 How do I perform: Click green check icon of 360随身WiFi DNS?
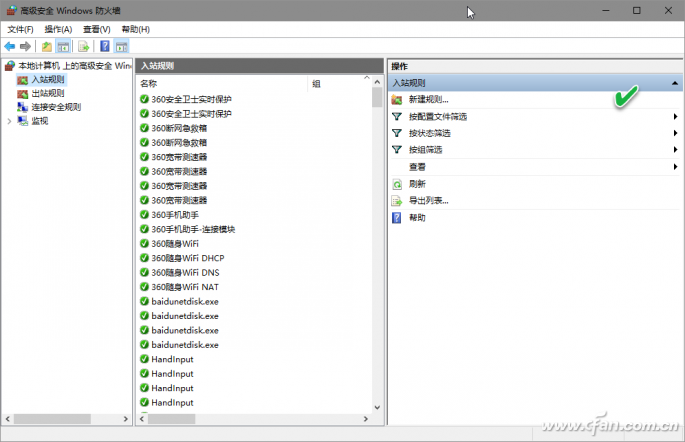tap(144, 272)
